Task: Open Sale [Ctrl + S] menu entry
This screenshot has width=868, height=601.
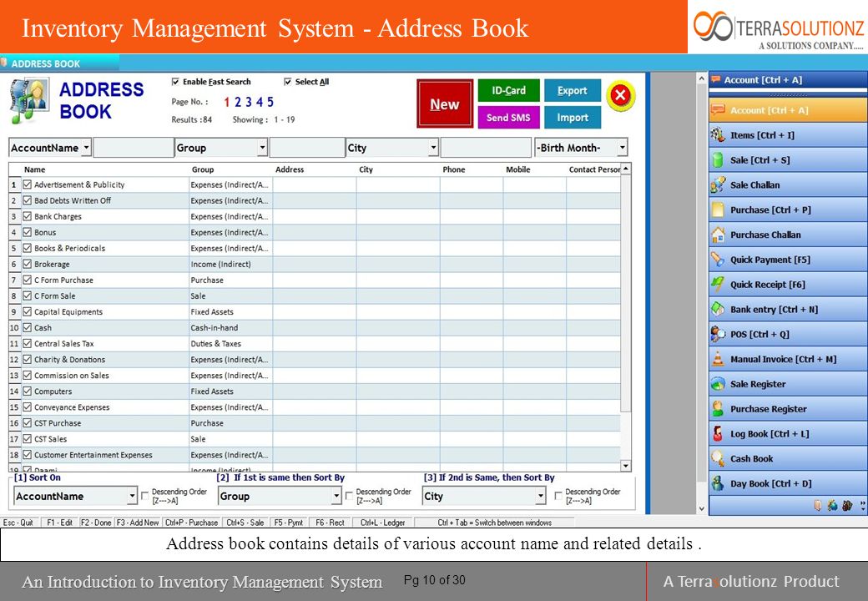Action: 788,160
